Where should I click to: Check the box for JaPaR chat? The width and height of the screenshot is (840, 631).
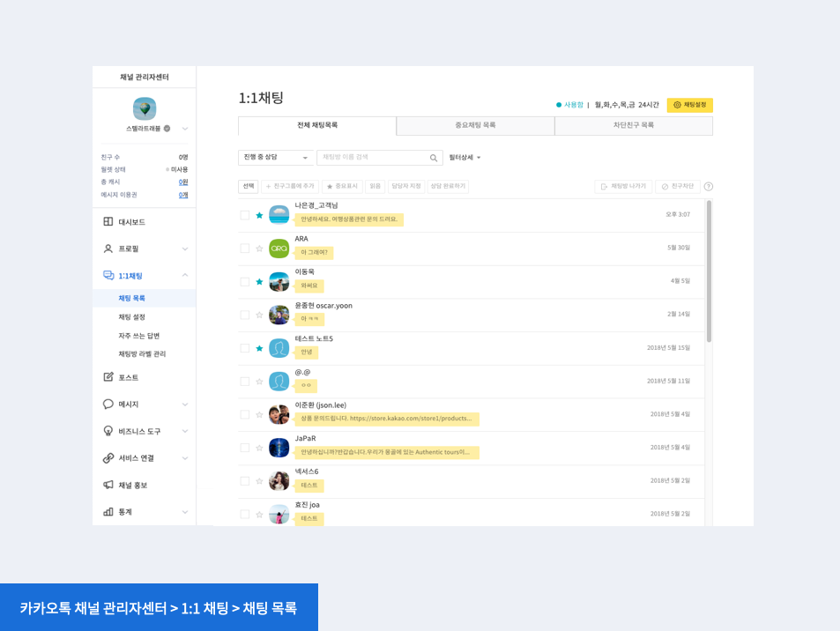(245, 448)
